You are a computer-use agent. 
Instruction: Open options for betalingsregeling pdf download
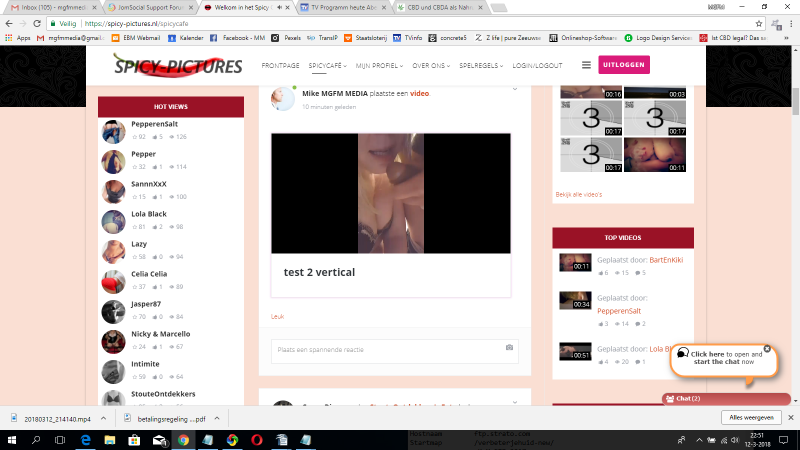pyautogui.click(x=217, y=418)
